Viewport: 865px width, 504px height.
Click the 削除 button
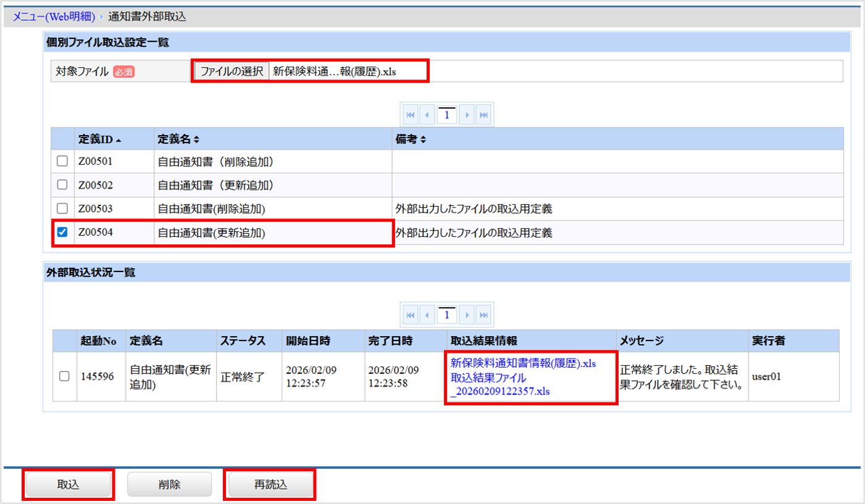[169, 485]
